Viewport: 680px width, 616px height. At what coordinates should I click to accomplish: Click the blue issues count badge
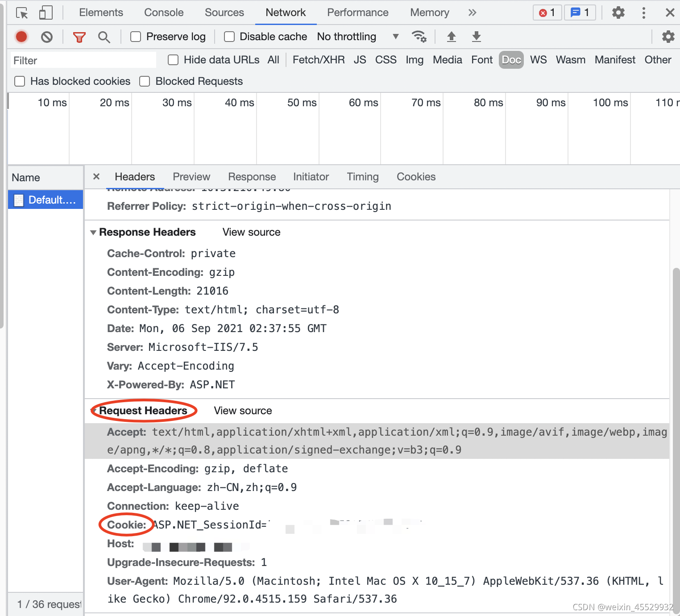click(580, 12)
